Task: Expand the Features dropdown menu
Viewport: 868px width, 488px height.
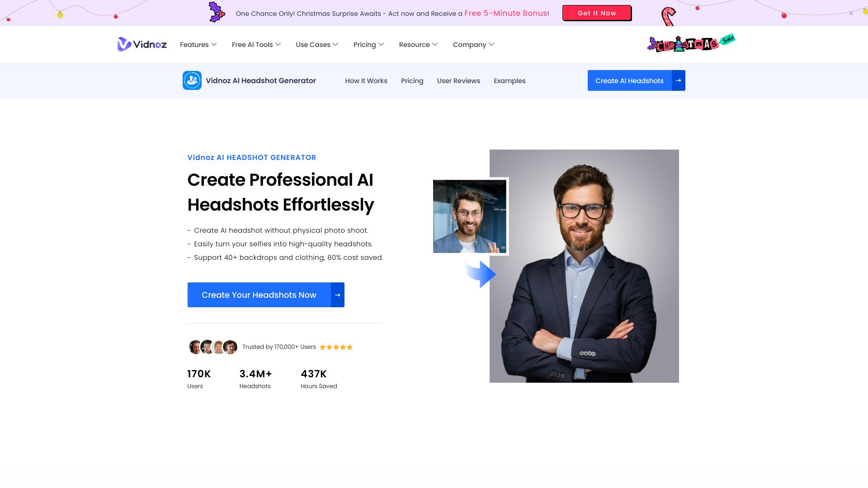Action: pyautogui.click(x=198, y=45)
